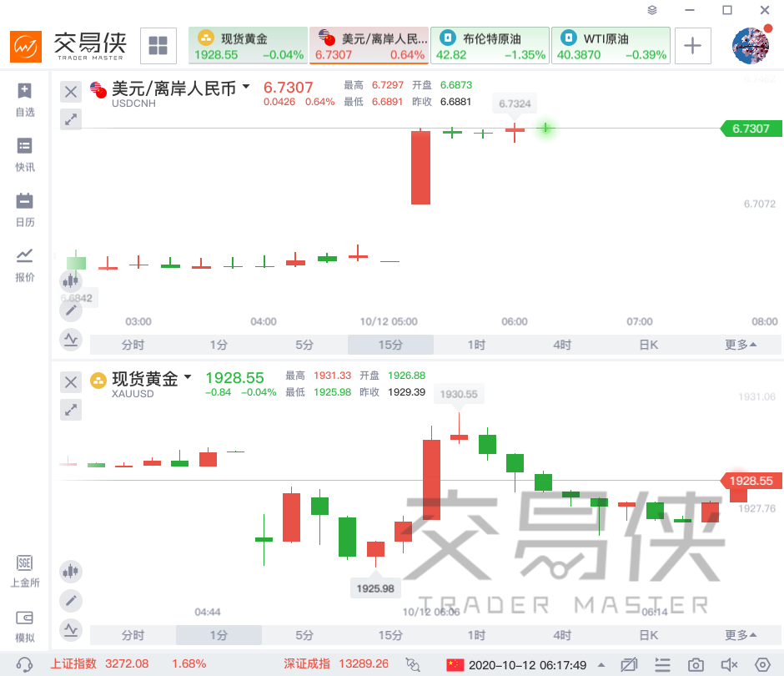This screenshot has height=676, width=784.
Task: Open the 自选 watchlist sidebar icon
Action: [24, 99]
